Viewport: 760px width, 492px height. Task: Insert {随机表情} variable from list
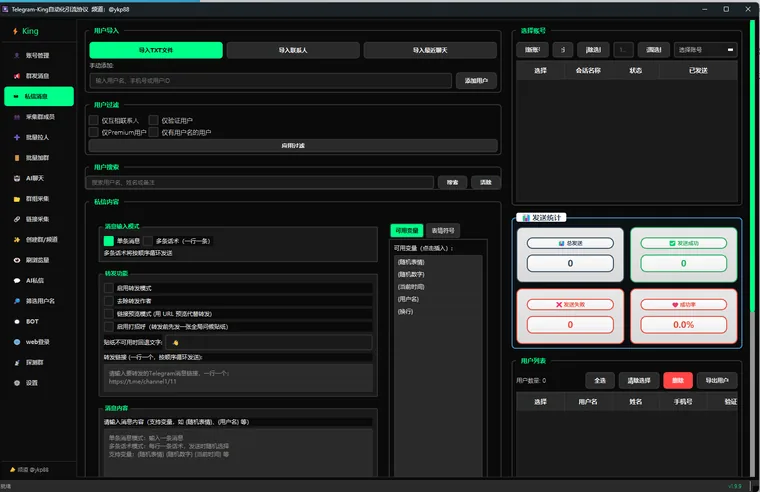tap(411, 262)
